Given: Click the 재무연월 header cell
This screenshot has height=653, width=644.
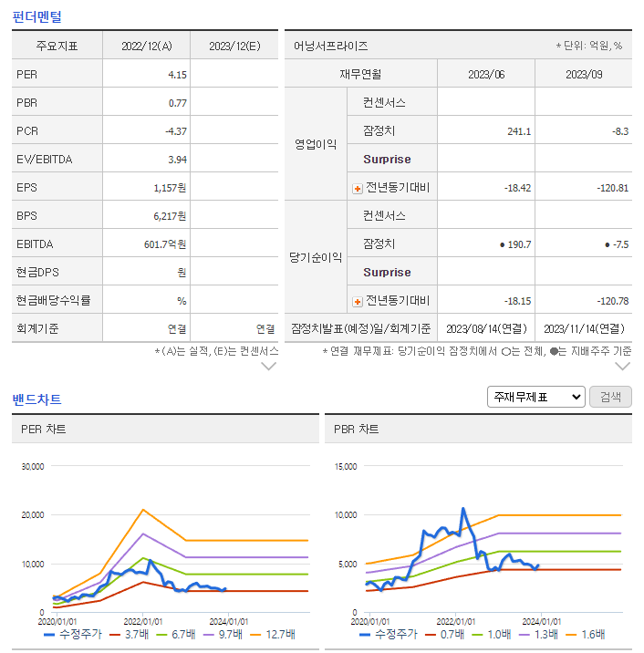Looking at the screenshot, I should point(360,74).
